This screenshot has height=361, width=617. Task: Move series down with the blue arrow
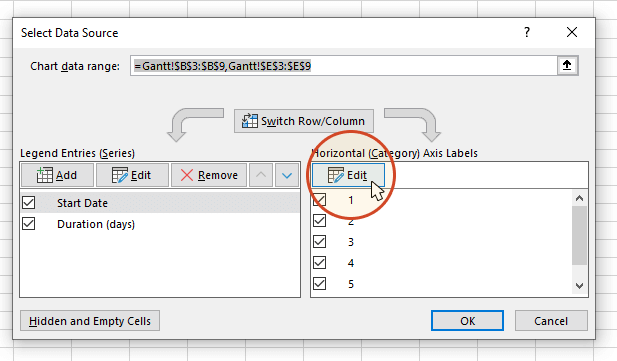point(287,175)
